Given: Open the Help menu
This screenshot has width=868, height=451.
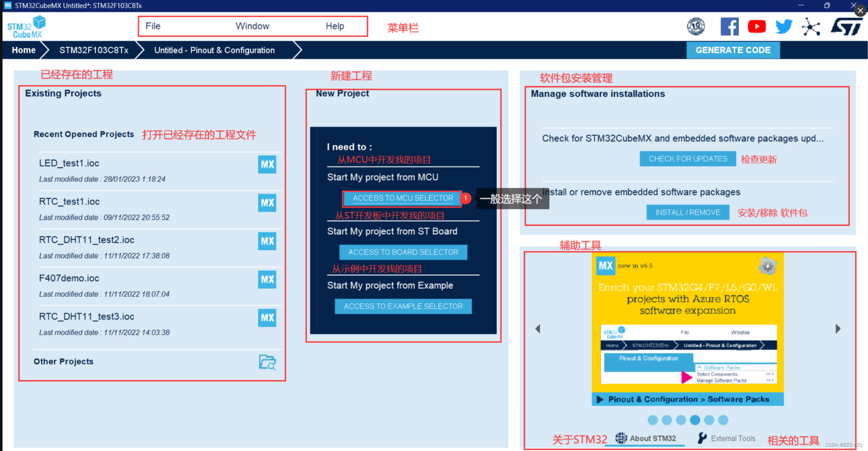Looking at the screenshot, I should (335, 26).
